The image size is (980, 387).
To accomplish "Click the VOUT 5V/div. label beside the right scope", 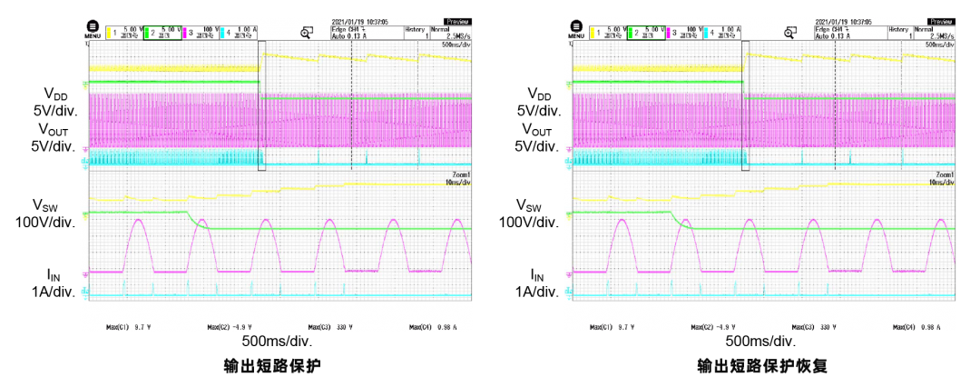I will (x=535, y=138).
